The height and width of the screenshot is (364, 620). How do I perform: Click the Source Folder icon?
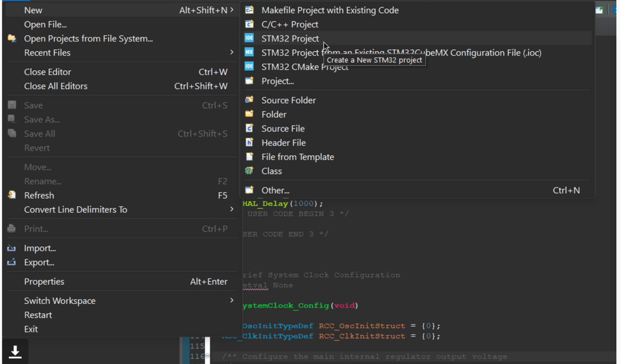click(249, 100)
